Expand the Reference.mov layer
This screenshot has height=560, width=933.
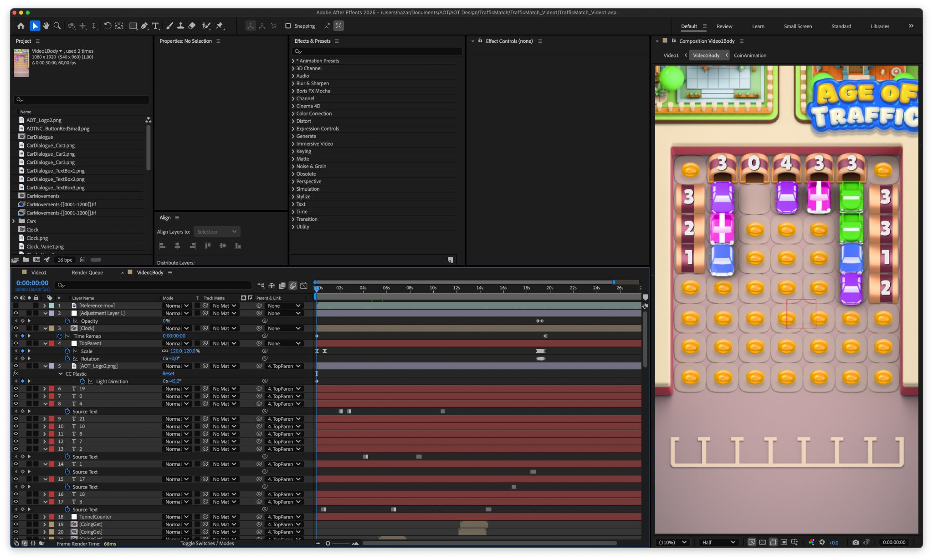point(45,306)
